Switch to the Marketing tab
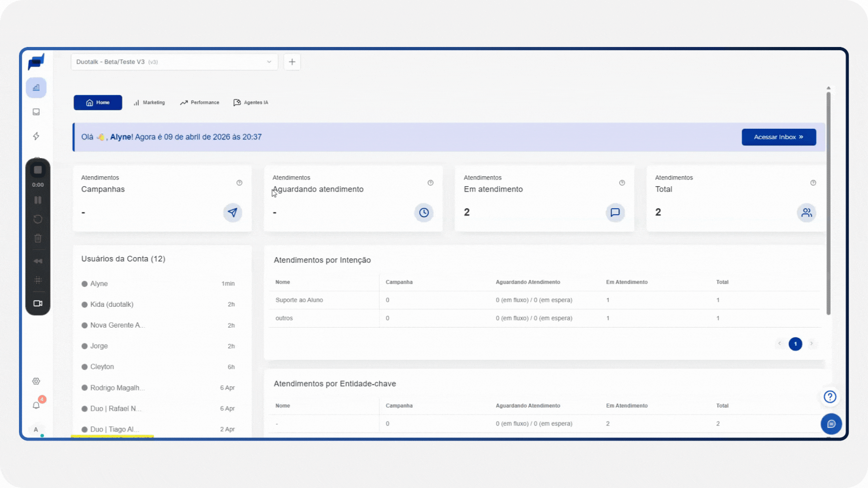The width and height of the screenshot is (868, 488). point(149,103)
